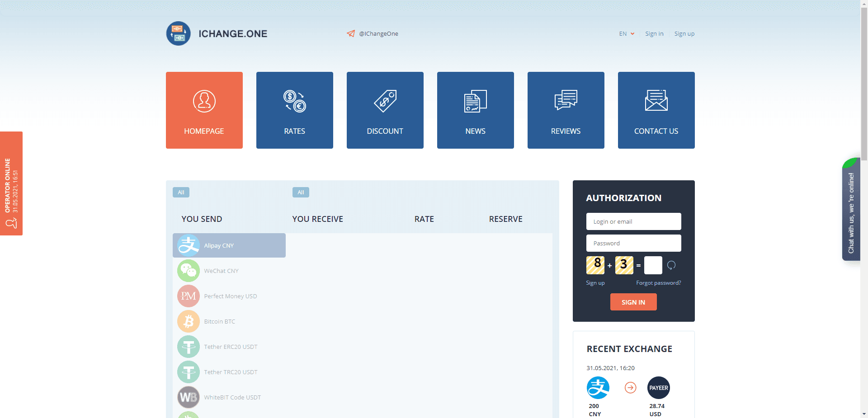
Task: Refresh the captcha with the reload icon
Action: click(x=671, y=265)
